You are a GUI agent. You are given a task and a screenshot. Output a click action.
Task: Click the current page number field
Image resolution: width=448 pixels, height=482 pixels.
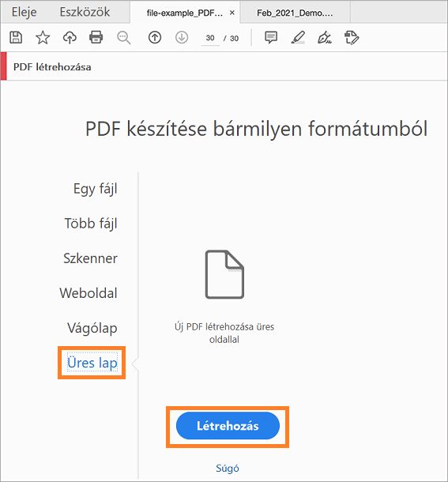click(210, 38)
